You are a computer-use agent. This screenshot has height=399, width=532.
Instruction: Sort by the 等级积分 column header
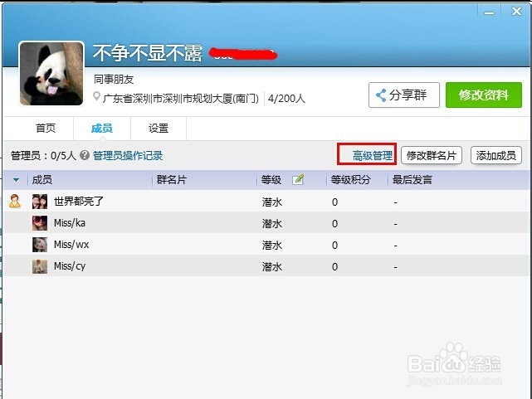coord(350,180)
